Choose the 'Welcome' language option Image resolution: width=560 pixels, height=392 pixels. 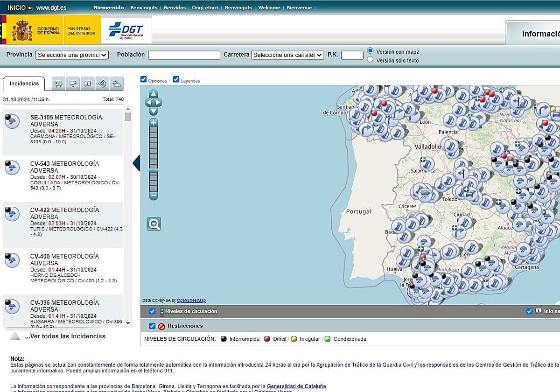click(x=269, y=7)
